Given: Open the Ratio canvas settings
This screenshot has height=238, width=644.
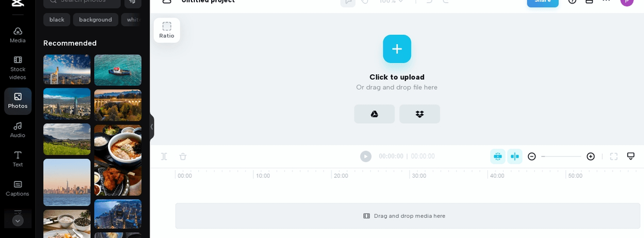Looking at the screenshot, I should click(167, 30).
